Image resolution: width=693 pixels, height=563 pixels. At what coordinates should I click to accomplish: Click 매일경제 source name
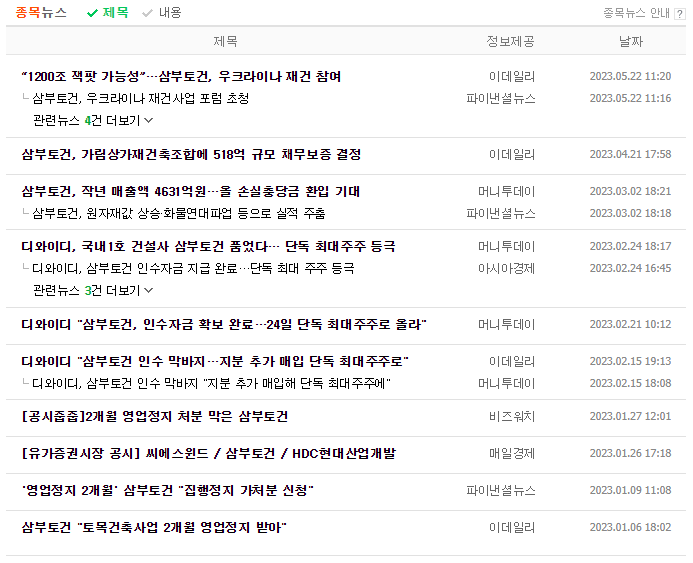point(512,453)
